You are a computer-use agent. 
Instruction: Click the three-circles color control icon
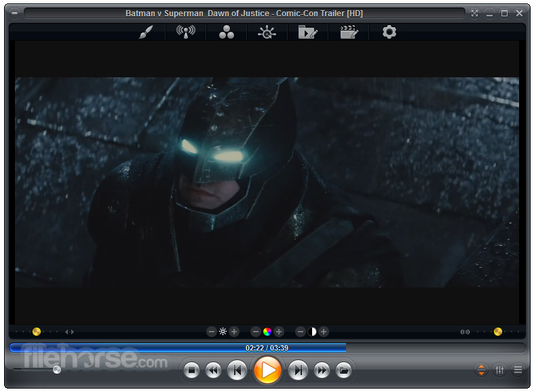(227, 33)
